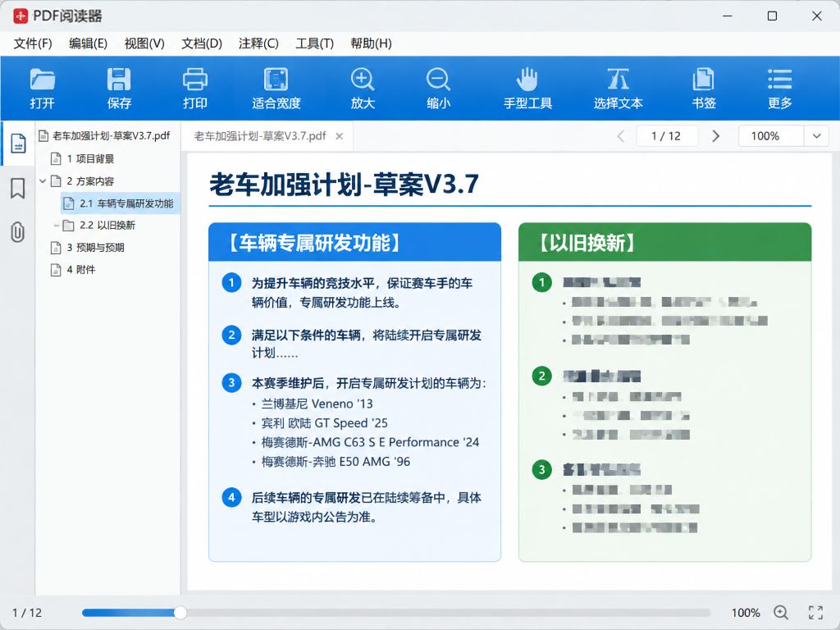The image size is (840, 630).
Task: Click the line 宾利 欧陆 GT Speed '25
Action: (324, 422)
